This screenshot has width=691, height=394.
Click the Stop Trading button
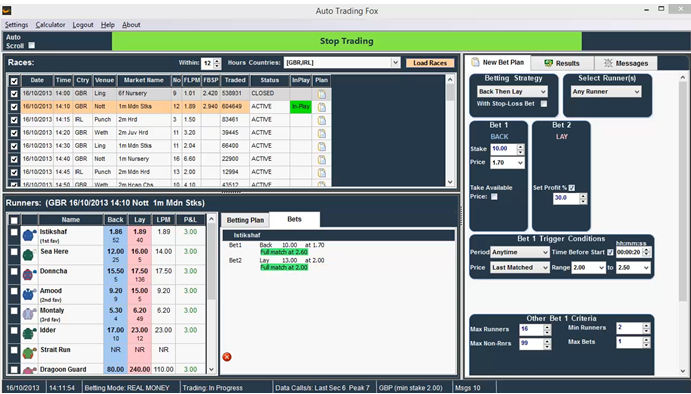point(346,41)
